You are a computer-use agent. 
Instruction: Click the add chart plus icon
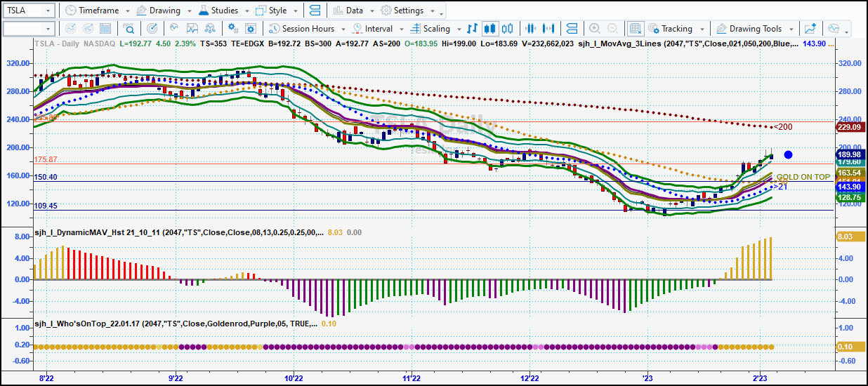pos(811,29)
